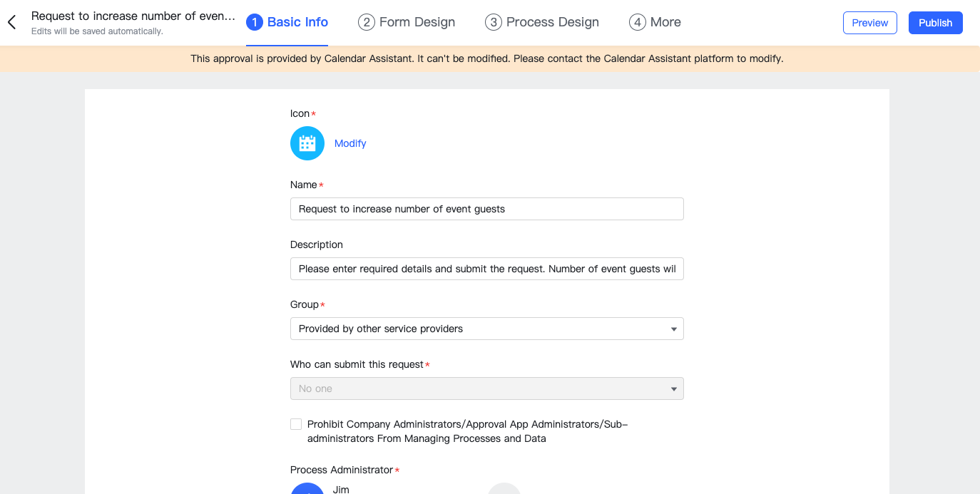Screen dimensions: 980x494
Task: Click the step 4 numbered circle
Action: [638, 22]
